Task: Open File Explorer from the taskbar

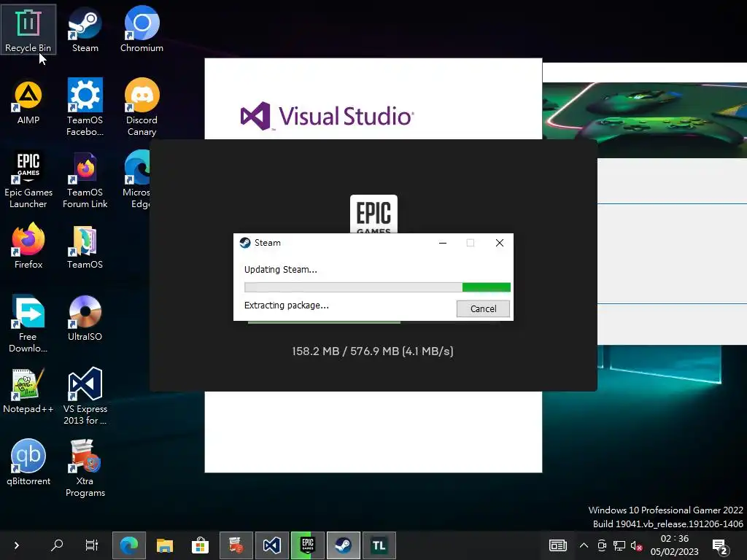Action: (164, 545)
